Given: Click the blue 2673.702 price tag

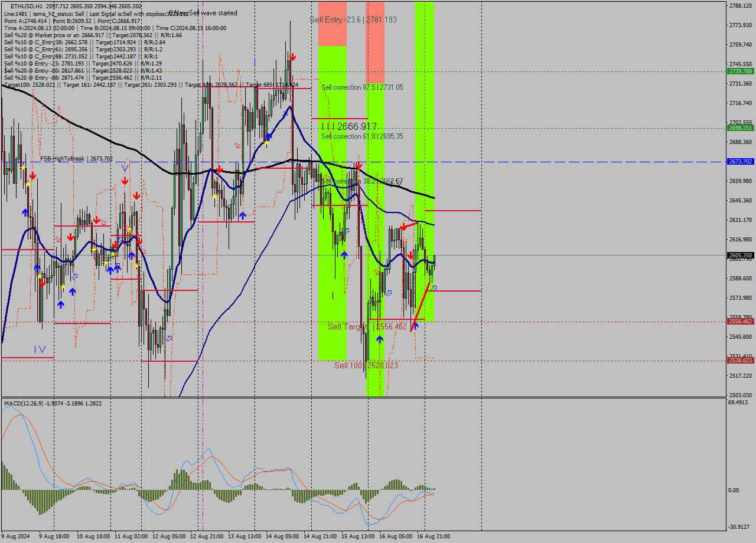Looking at the screenshot, I should pyautogui.click(x=740, y=161).
